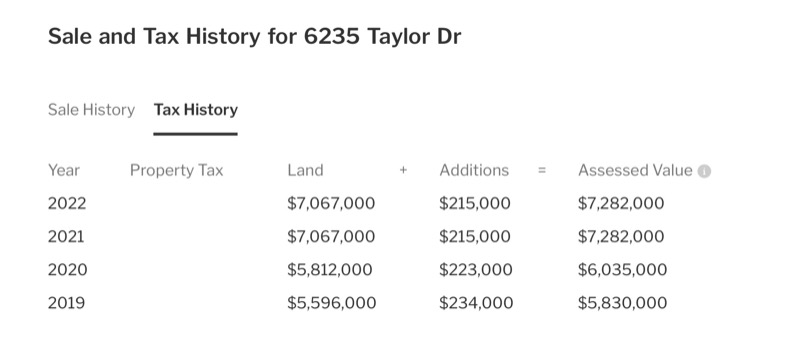This screenshot has width=800, height=362.
Task: Click the $6,035,000 assessed value
Action: [622, 270]
